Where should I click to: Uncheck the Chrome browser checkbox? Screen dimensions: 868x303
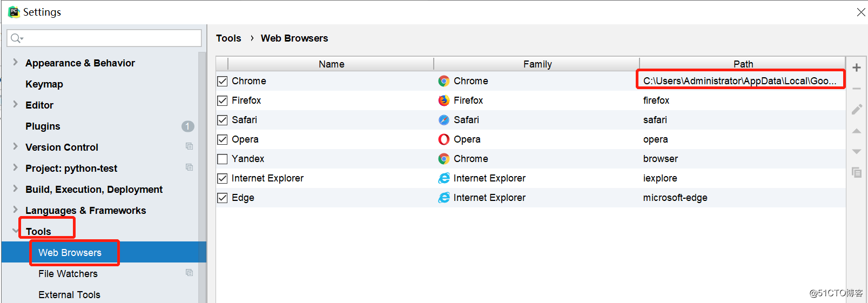222,81
